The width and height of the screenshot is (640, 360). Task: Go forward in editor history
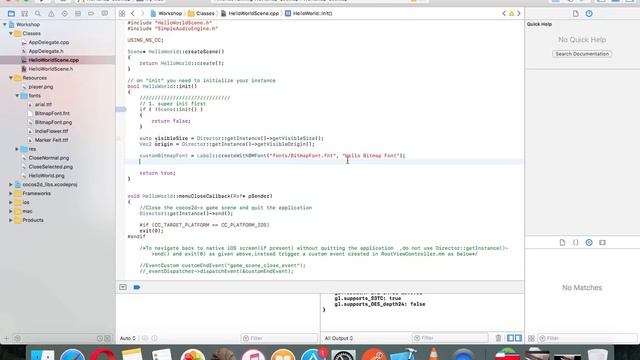(142, 13)
